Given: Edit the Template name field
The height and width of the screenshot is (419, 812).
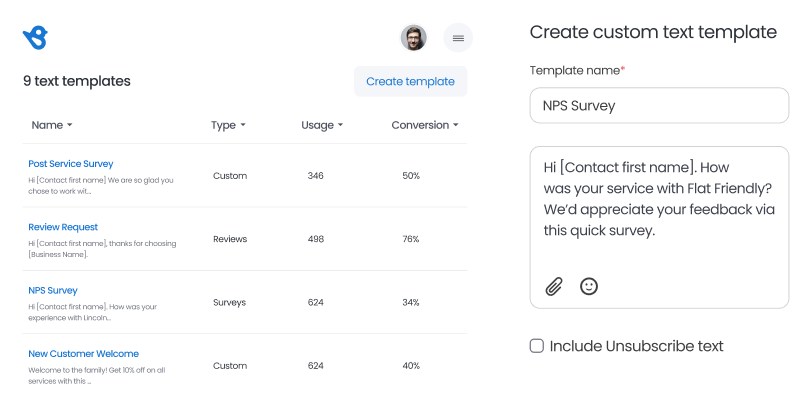Looking at the screenshot, I should (659, 106).
